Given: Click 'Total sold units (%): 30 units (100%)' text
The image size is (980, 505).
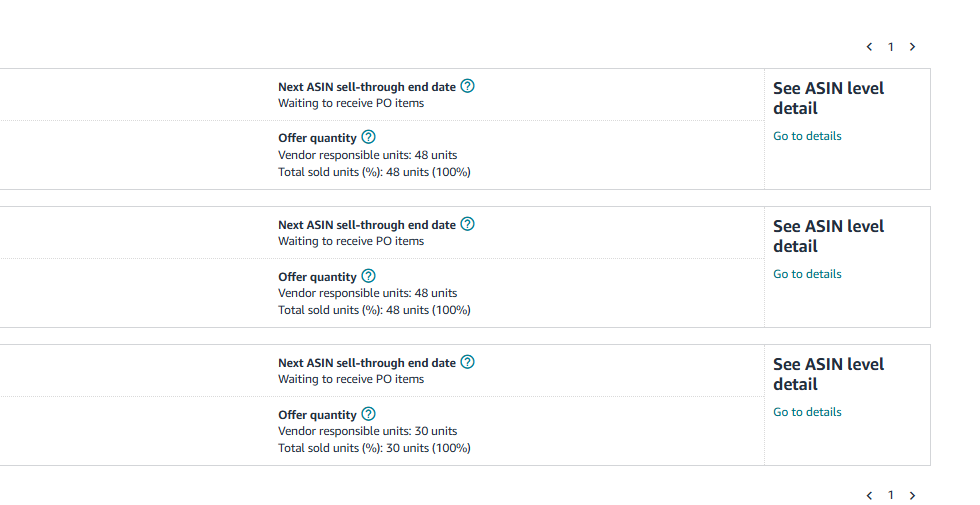Looking at the screenshot, I should [x=374, y=448].
